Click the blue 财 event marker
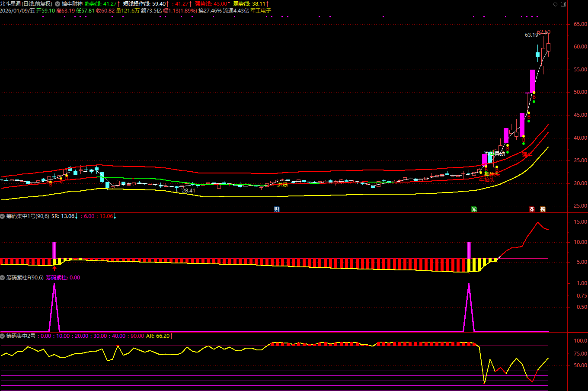The width and height of the screenshot is (588, 391). click(277, 209)
